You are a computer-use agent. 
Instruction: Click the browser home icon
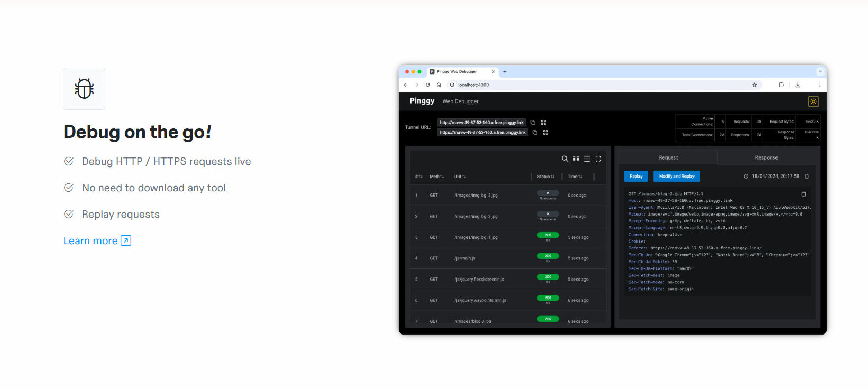tap(439, 85)
